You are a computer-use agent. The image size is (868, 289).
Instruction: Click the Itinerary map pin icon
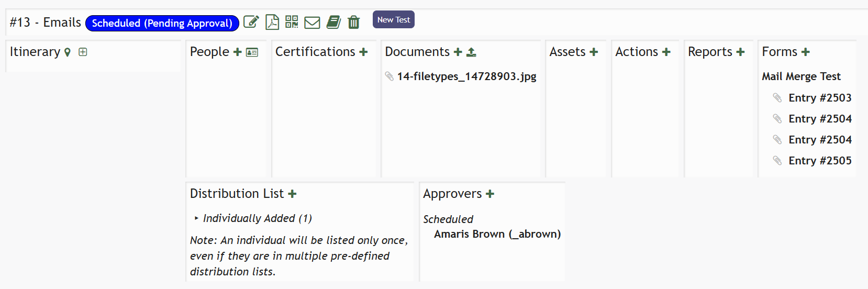[x=68, y=52]
